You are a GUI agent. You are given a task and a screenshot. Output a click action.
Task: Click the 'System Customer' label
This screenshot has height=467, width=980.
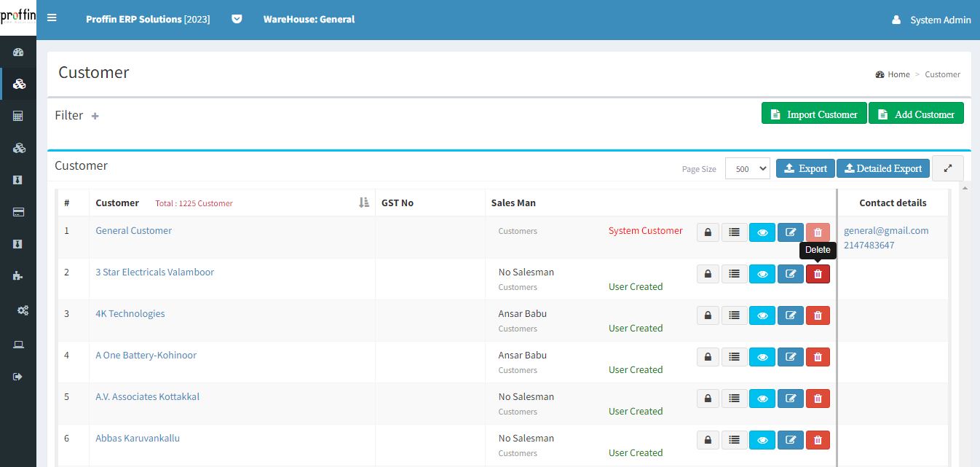[x=646, y=230]
